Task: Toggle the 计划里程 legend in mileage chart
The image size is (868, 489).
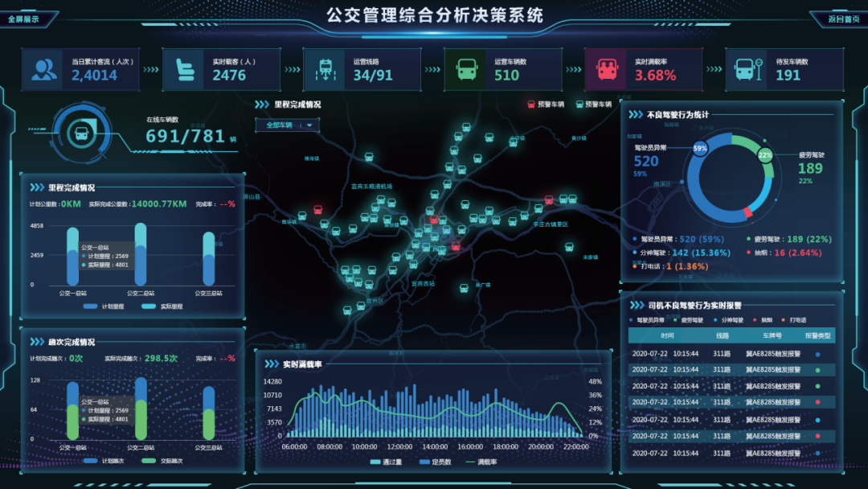Action: 105,306
